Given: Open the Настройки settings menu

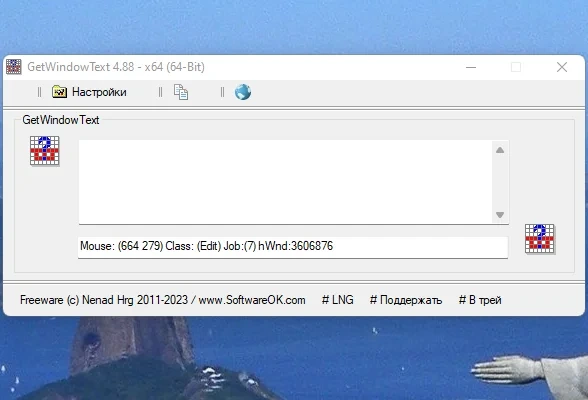Looking at the screenshot, I should pos(89,92).
